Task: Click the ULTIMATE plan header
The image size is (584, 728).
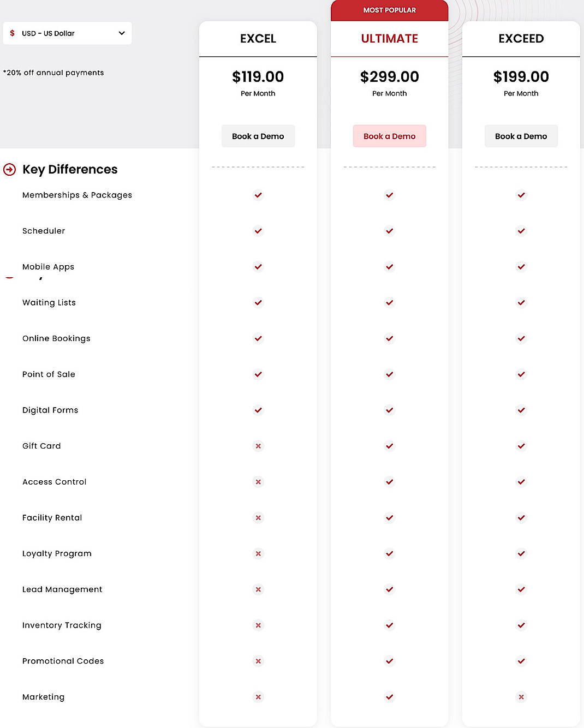Action: coord(389,38)
